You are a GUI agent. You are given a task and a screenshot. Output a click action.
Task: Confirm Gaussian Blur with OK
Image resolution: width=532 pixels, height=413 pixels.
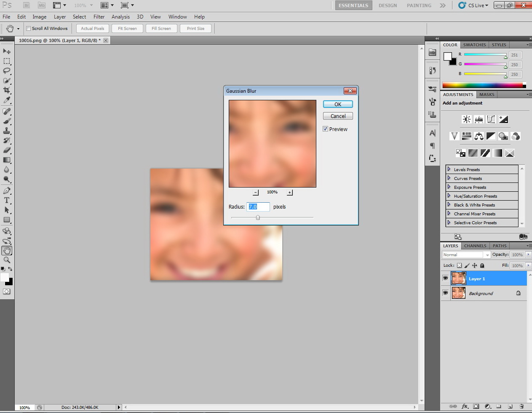coord(338,105)
